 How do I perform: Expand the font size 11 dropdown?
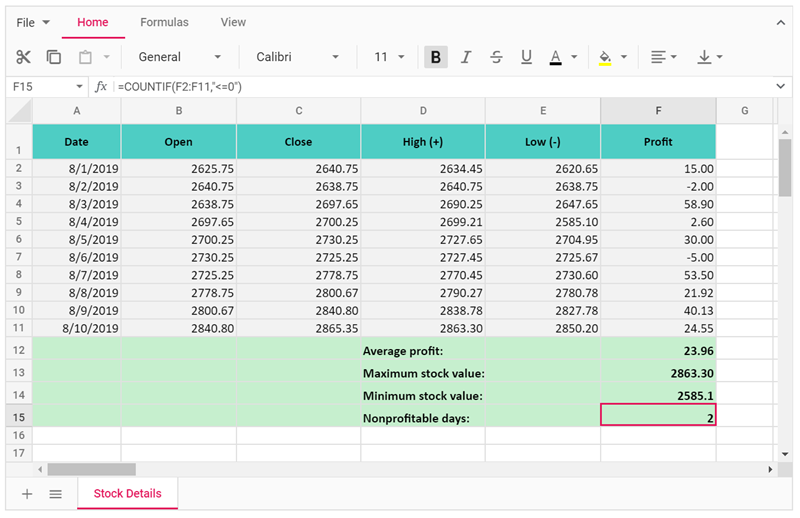tap(389, 57)
